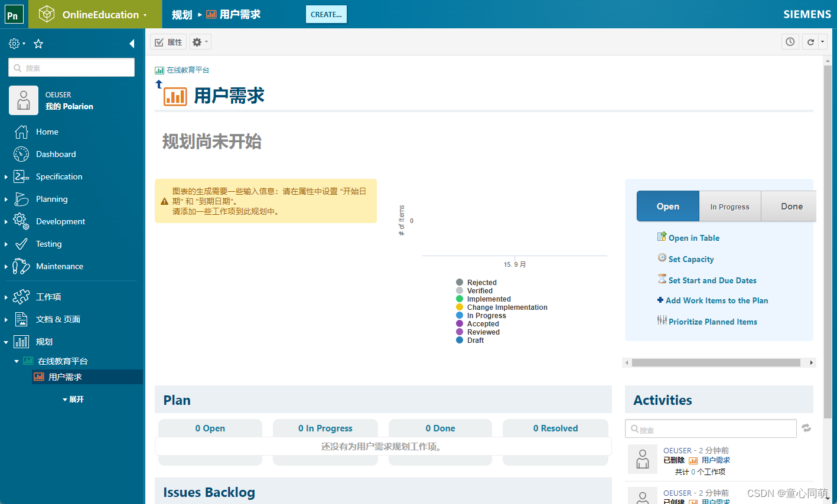The image size is (837, 504).
Task: Open the "Set Capacity" link
Action: (691, 259)
